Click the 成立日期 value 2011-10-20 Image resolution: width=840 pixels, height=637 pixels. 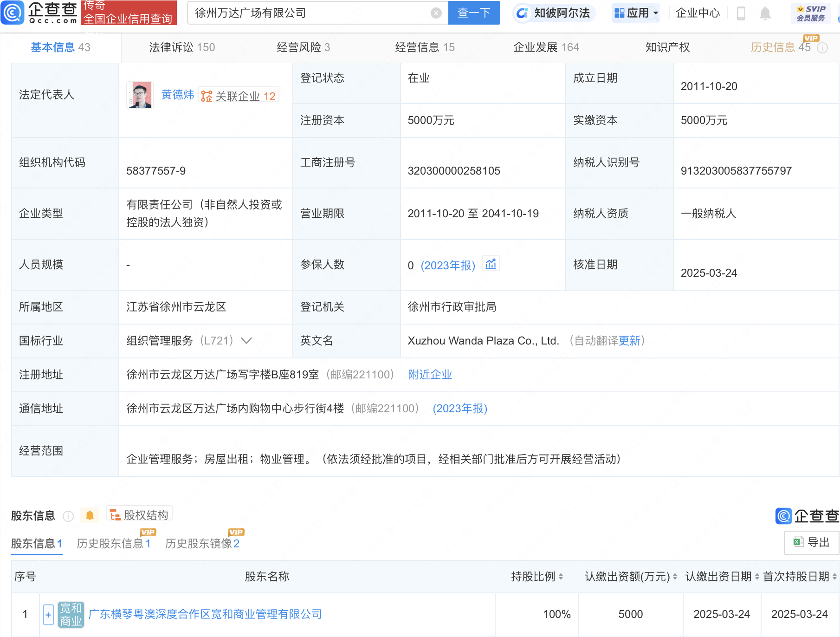(x=709, y=86)
